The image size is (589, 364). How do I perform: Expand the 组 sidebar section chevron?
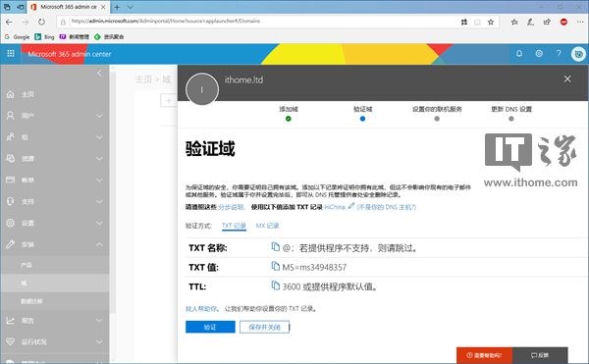pyautogui.click(x=99, y=137)
